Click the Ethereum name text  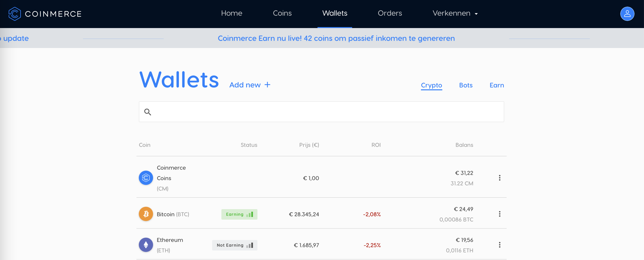tap(170, 240)
